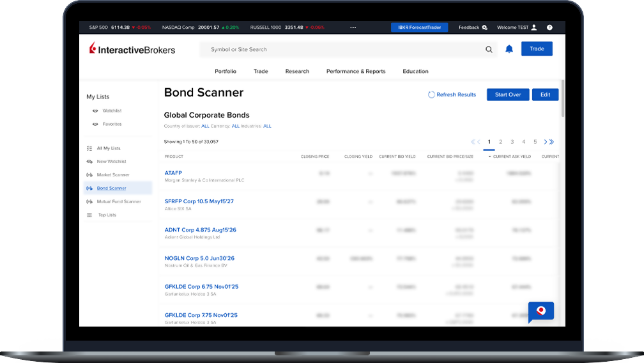
Task: Open Top Lists from the sidebar
Action: pos(107,215)
